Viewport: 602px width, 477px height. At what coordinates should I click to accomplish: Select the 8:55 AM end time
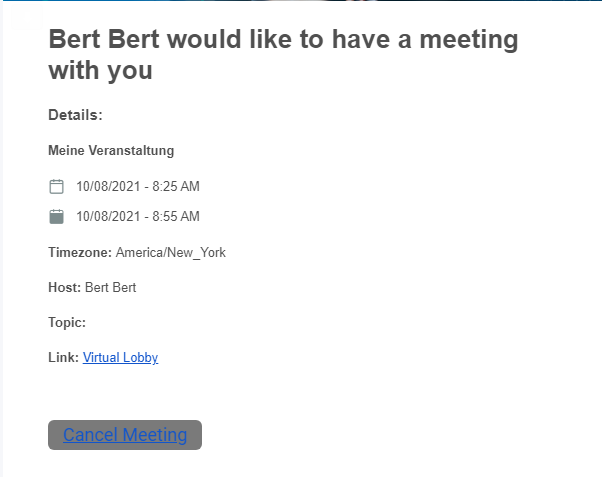point(176,216)
